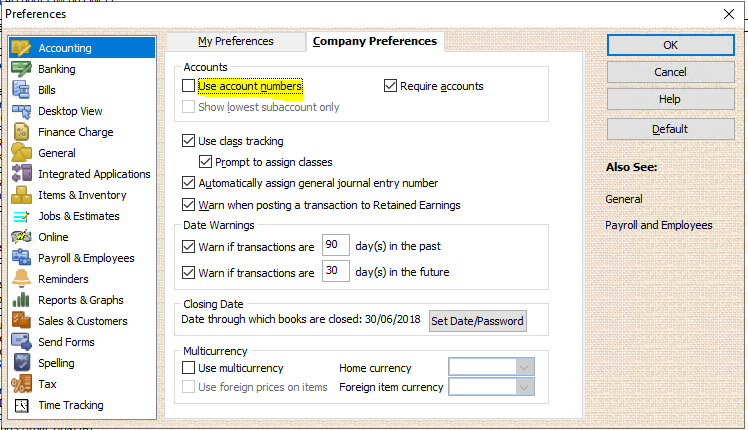Select the Reminders bell icon
748x430 pixels.
21,279
